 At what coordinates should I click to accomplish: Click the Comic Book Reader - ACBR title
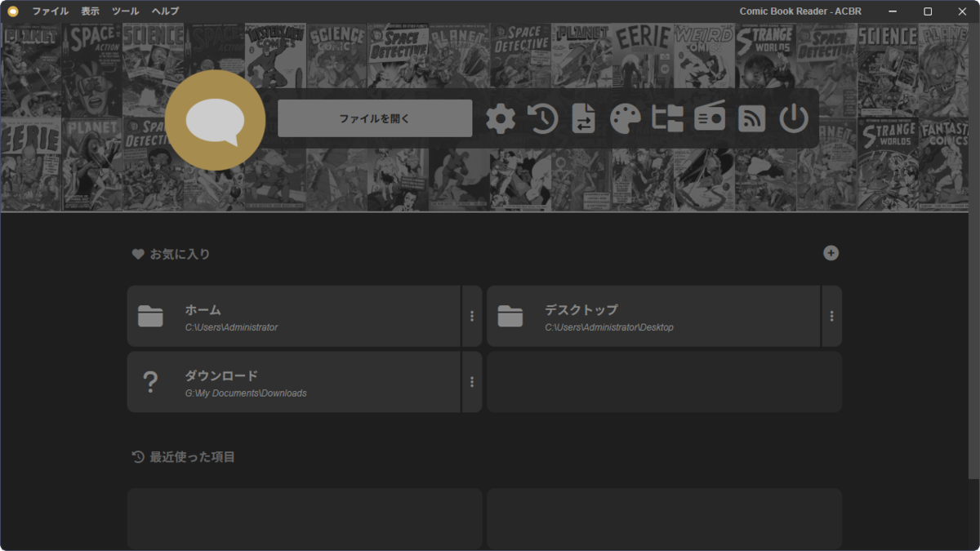click(x=800, y=11)
